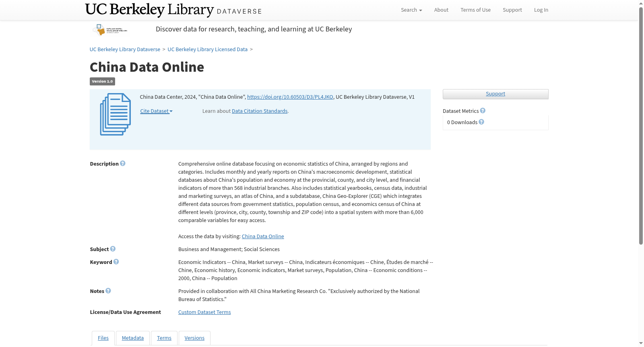Click the 'Business and Management; Social Sciences' text
Image resolution: width=644 pixels, height=347 pixels.
tap(229, 249)
